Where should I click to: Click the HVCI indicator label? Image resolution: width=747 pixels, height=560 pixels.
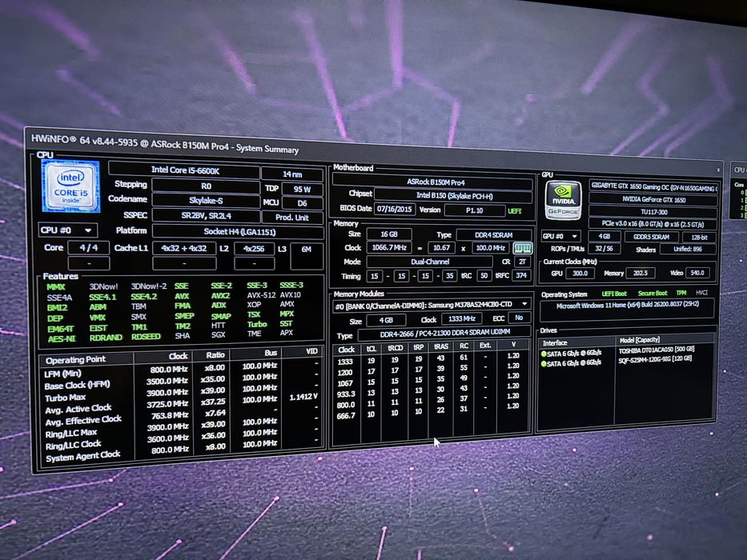[701, 292]
